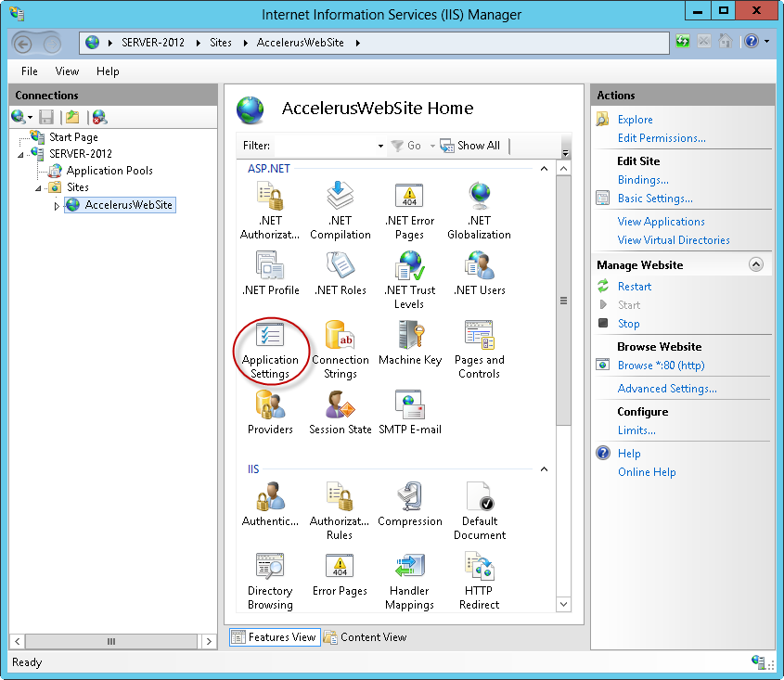Open Basic Settings link
784x680 pixels.
tap(655, 199)
